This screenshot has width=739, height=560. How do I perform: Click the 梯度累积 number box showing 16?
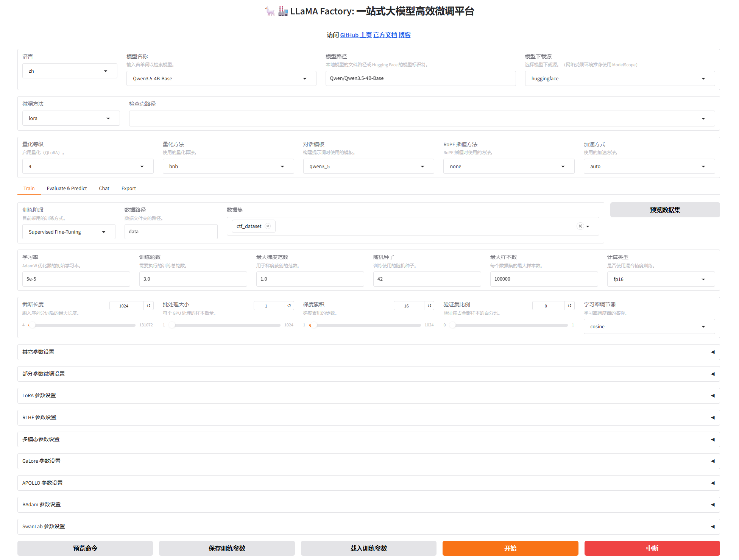409,306
